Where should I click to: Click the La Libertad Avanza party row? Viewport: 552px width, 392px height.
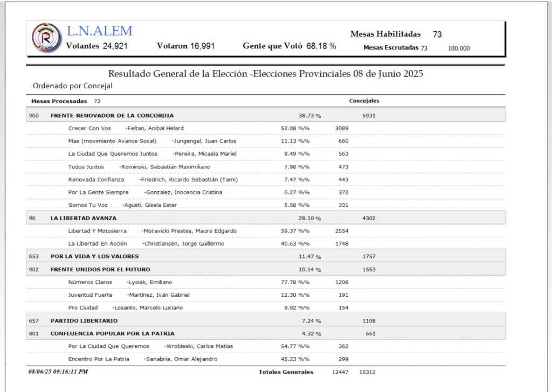pyautogui.click(x=266, y=218)
